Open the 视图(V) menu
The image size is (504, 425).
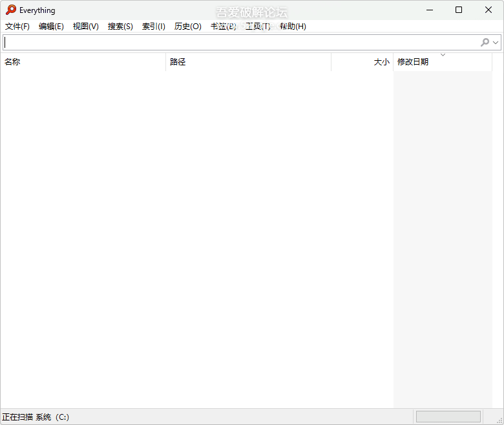(x=85, y=27)
